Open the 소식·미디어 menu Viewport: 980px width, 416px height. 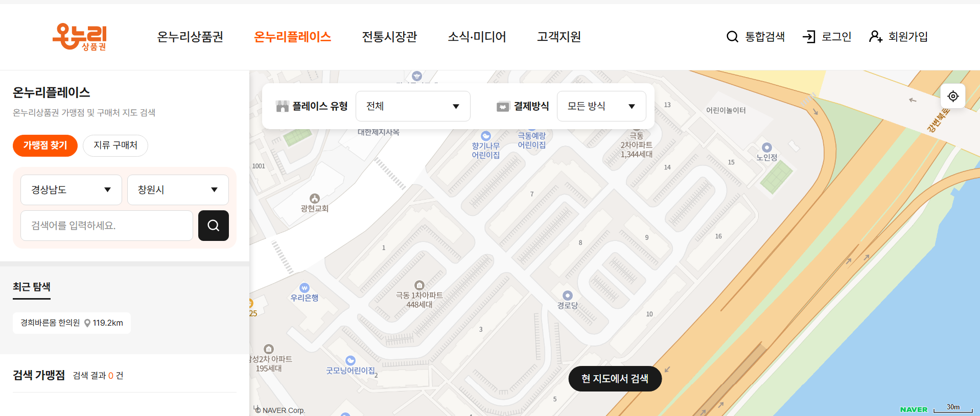pos(477,37)
